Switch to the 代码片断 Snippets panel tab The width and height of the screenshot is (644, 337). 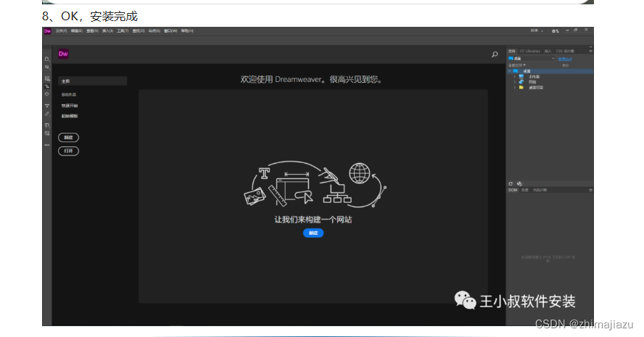pos(540,190)
